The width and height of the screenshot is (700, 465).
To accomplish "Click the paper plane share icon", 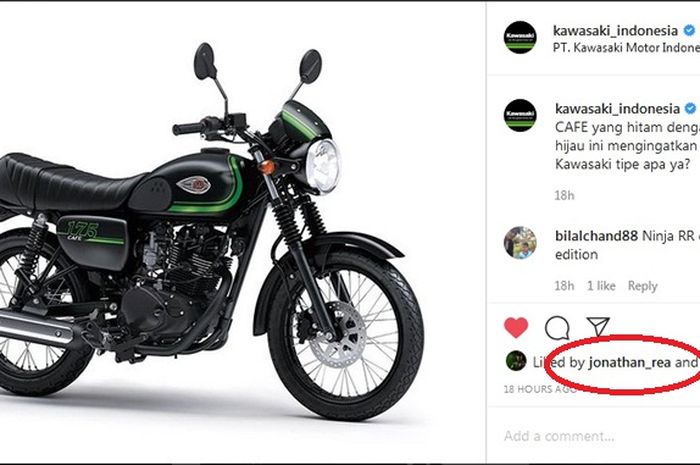I will pyautogui.click(x=598, y=327).
